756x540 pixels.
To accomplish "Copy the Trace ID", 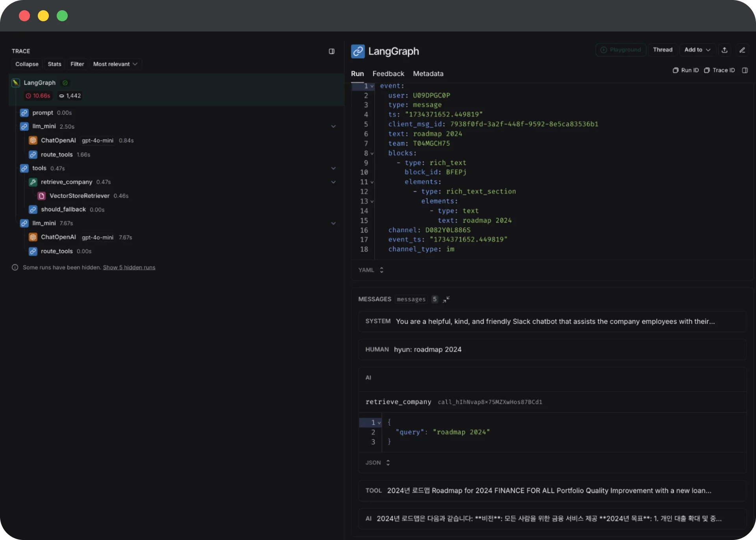I will [719, 70].
